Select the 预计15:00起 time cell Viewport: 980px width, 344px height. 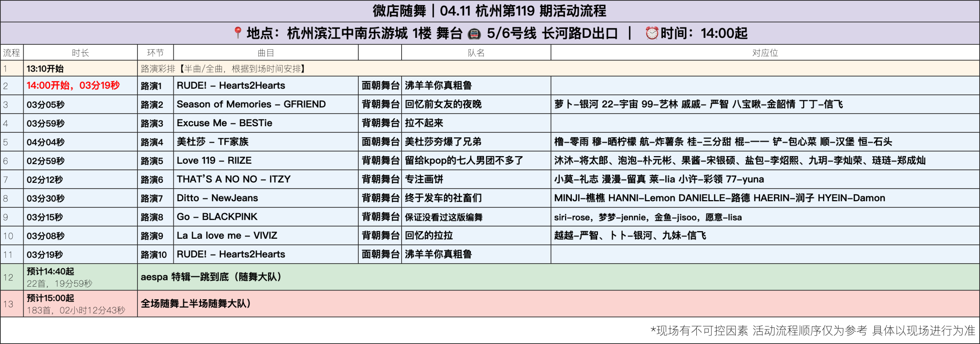click(x=51, y=298)
